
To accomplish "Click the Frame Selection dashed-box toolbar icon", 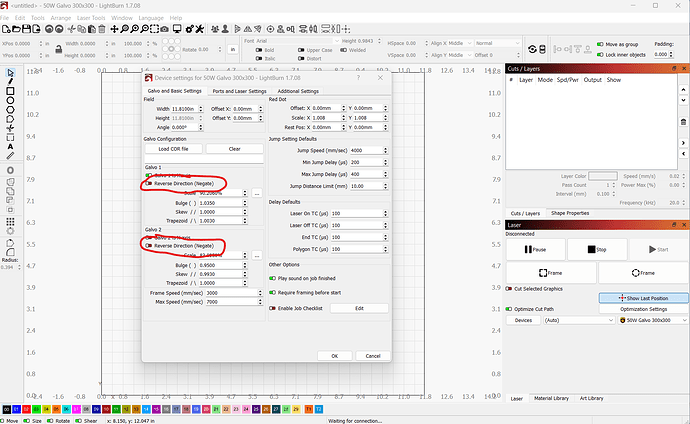I will 154,29.
